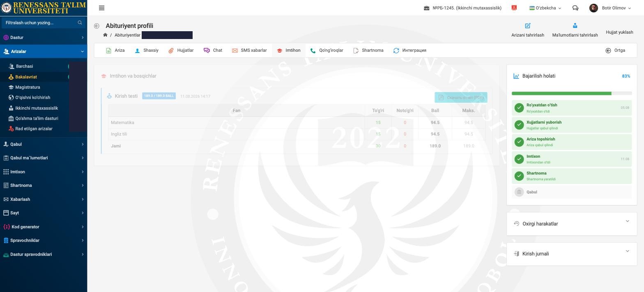Click the Kirish jurnali door icon
Screen dimensions: 644x292
tap(517, 253)
